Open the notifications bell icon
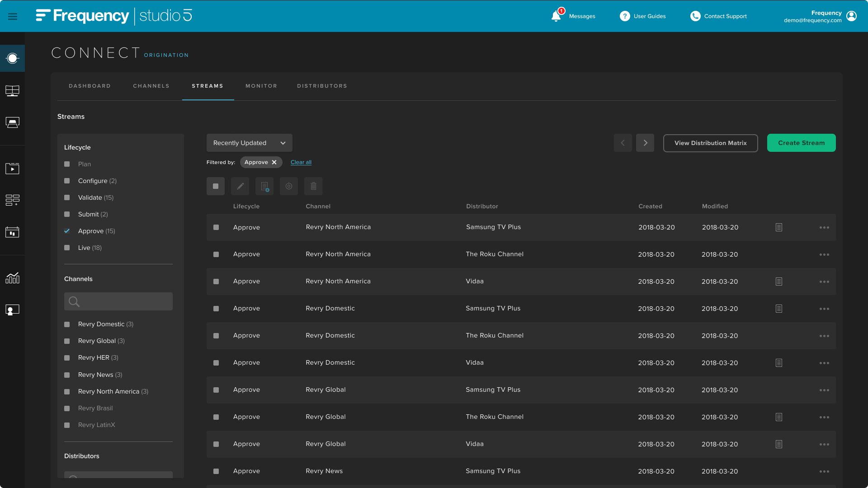Viewport: 868px width, 488px height. coord(556,16)
